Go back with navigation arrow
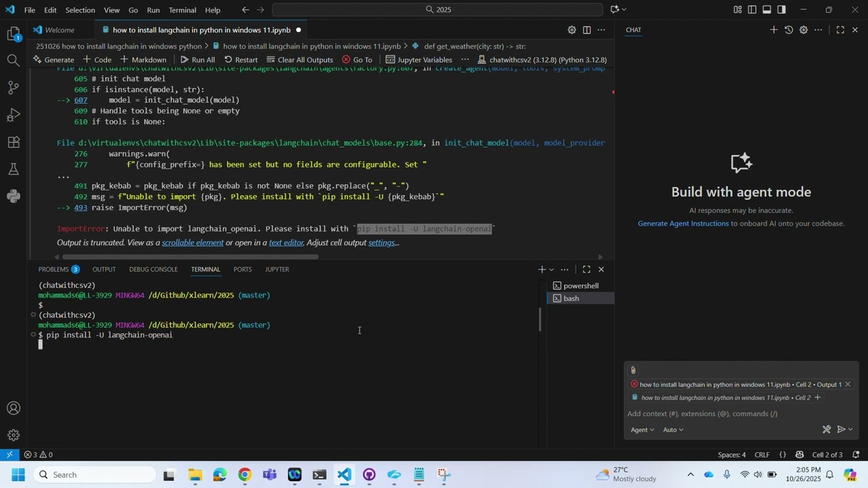The height and width of the screenshot is (488, 868). pos(245,9)
